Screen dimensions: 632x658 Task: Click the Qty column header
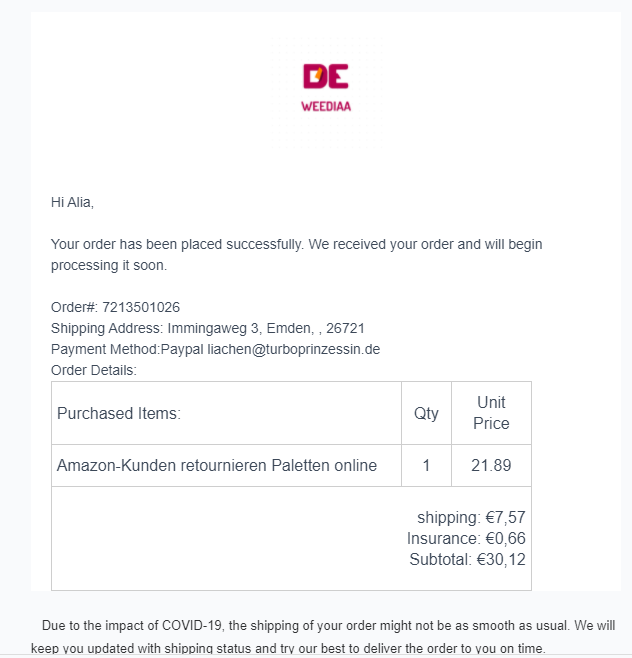(x=426, y=413)
